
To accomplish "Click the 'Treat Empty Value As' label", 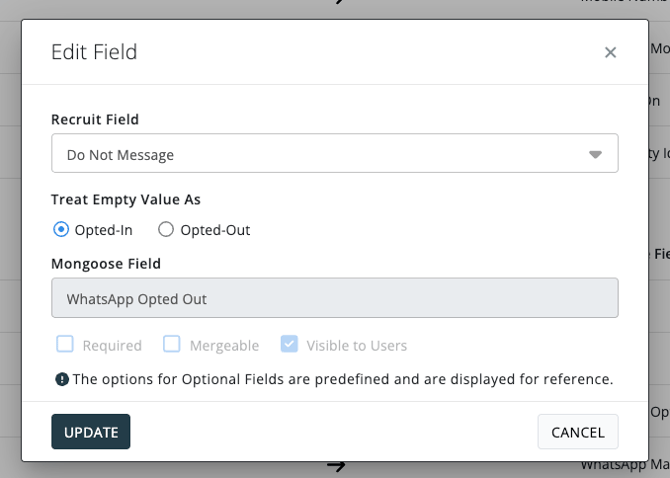I will tap(126, 199).
